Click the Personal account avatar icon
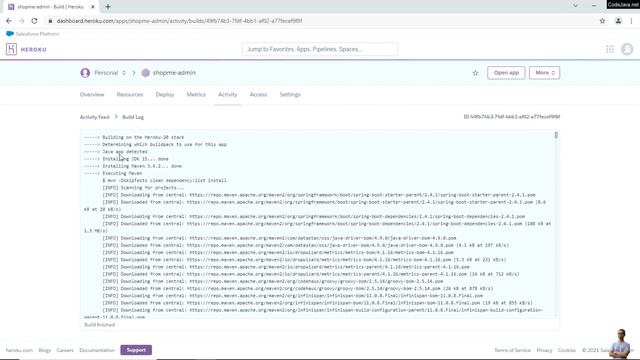 coord(85,73)
